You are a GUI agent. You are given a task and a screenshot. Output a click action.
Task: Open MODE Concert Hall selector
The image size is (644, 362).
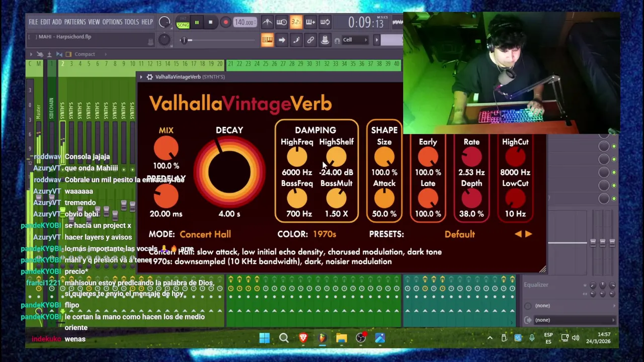[205, 234]
